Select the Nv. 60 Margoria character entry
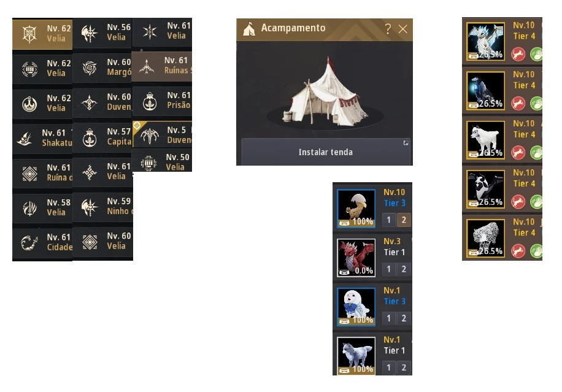Image resolution: width=562 pixels, height=392 pixels. tap(102, 67)
